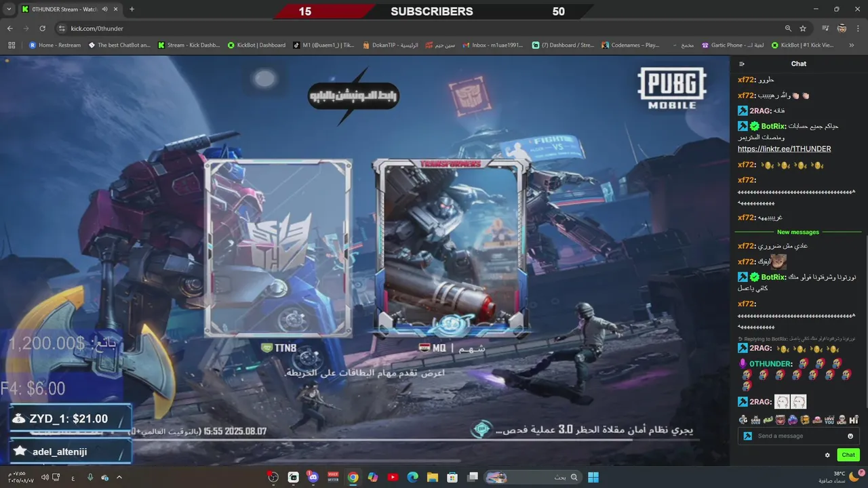868x488 pixels.
Task: Open Task View in taskbar
Action: [472, 477]
